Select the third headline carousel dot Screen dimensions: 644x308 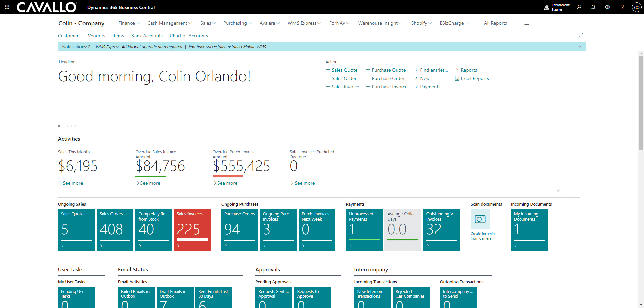(x=67, y=126)
